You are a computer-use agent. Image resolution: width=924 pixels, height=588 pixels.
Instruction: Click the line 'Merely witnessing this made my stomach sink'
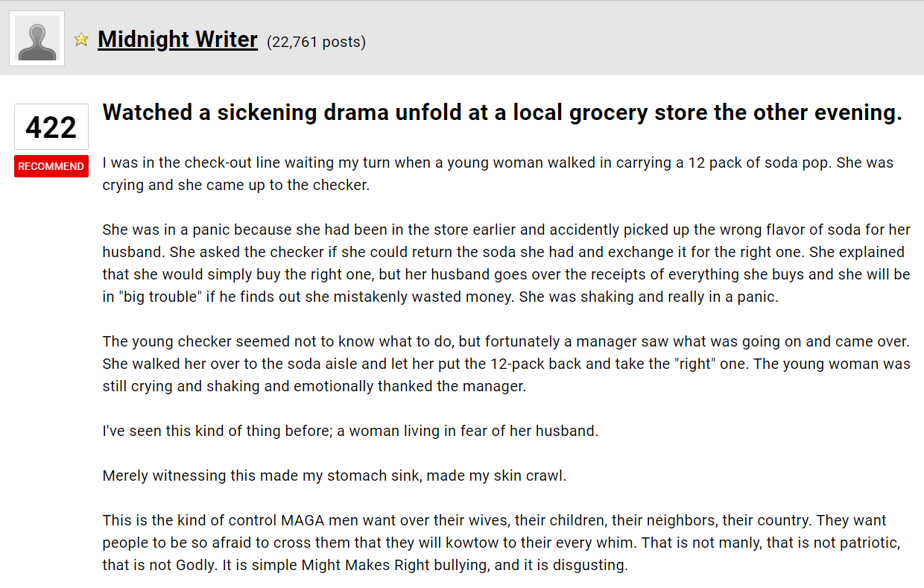pos(335,475)
